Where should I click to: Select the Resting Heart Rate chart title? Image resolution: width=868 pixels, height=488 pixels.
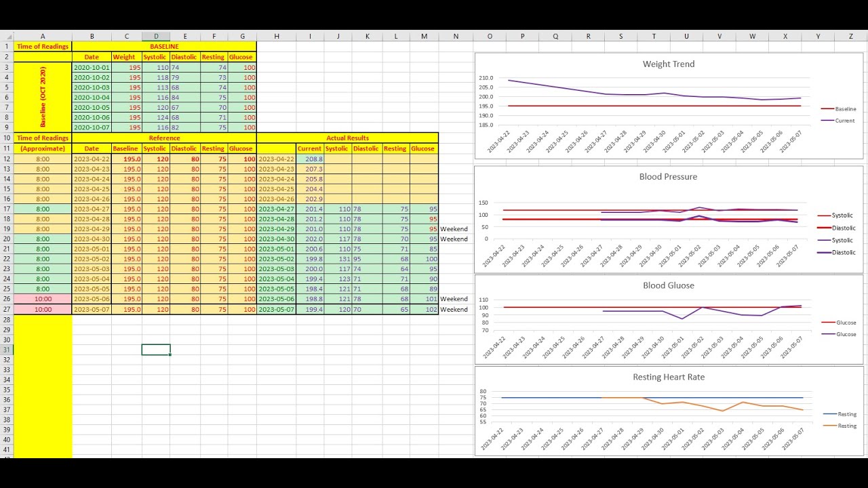(x=669, y=377)
